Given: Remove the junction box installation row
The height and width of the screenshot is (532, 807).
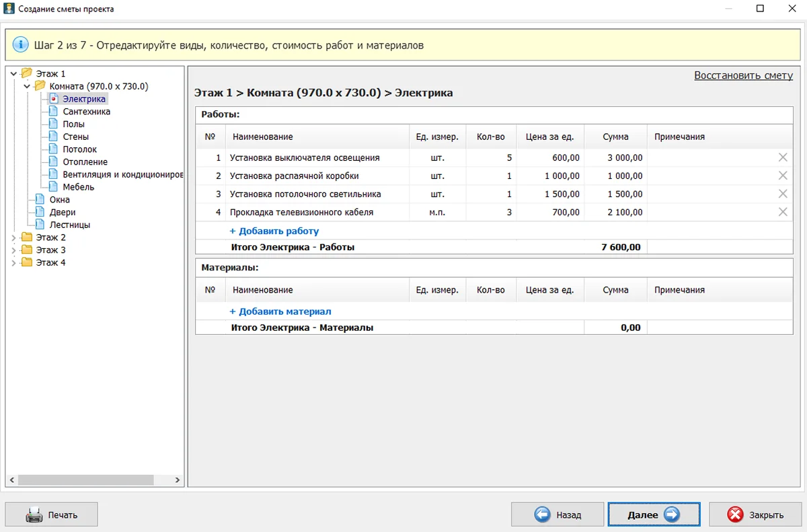Looking at the screenshot, I should 783,176.
